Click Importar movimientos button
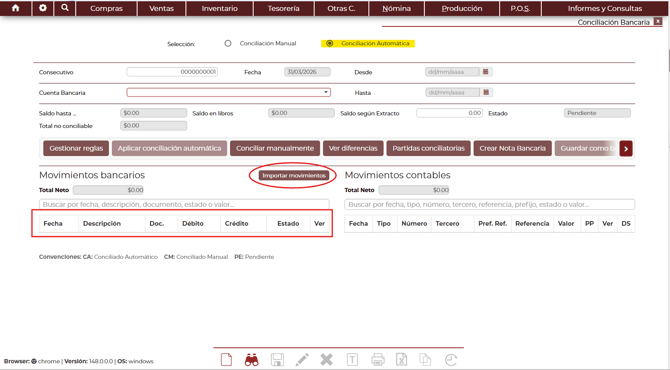Screen dimensions: 670x370 [x=294, y=176]
